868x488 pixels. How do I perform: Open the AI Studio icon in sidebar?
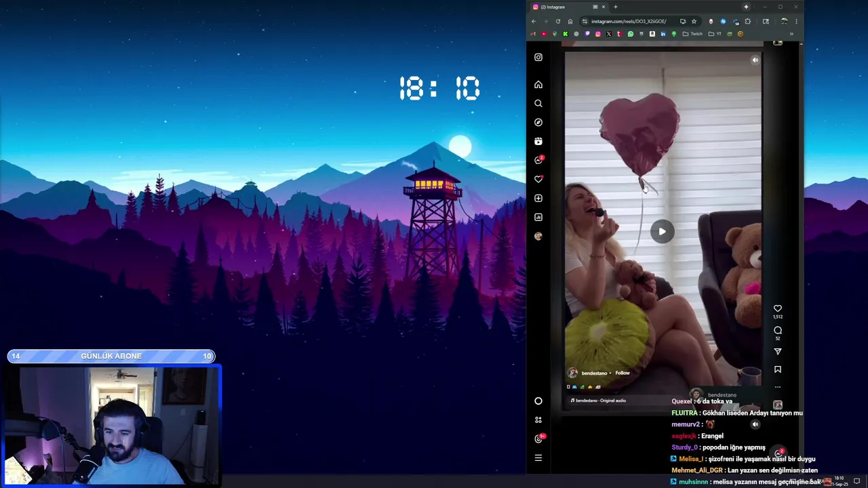coord(538,420)
